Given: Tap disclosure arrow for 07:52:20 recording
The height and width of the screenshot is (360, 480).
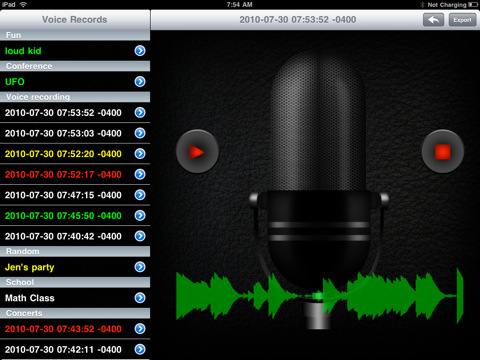Looking at the screenshot, I should 140,154.
